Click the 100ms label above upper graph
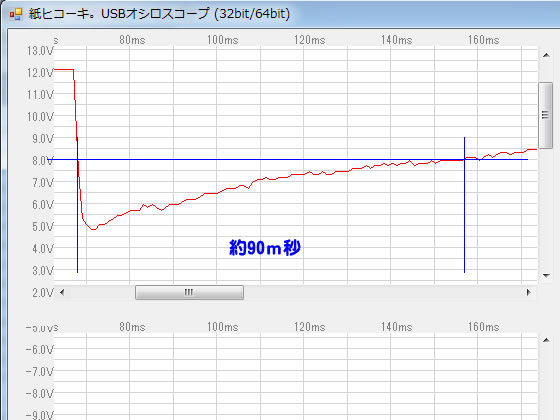This screenshot has height=420, width=560. [222, 40]
